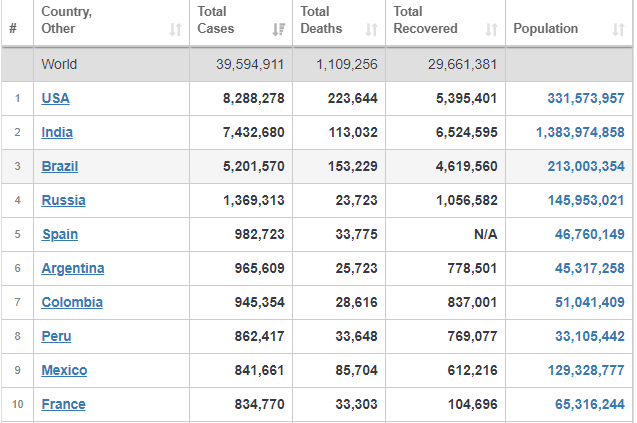The height and width of the screenshot is (423, 637).
Task: Click the Total Cases header text
Action: 216,20
